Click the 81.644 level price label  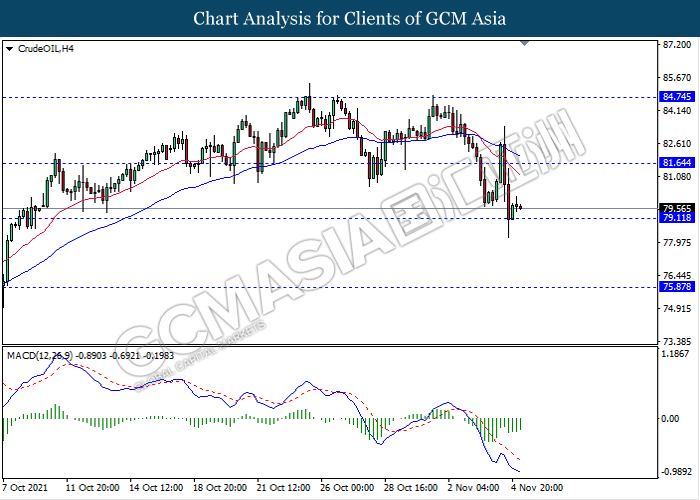(677, 162)
